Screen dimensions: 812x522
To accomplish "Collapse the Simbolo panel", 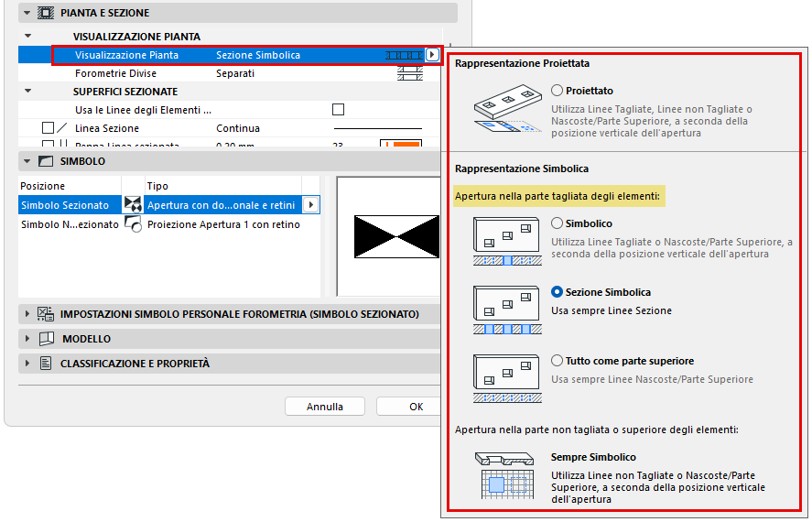I will click(27, 161).
